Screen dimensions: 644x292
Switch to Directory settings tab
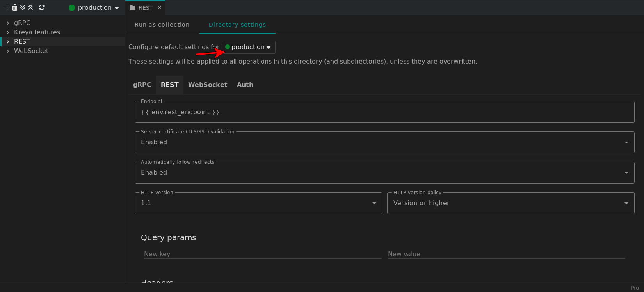coord(237,25)
